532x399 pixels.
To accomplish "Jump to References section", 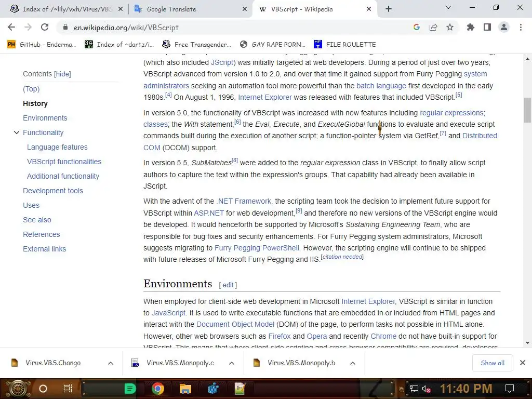I will 42,234.
